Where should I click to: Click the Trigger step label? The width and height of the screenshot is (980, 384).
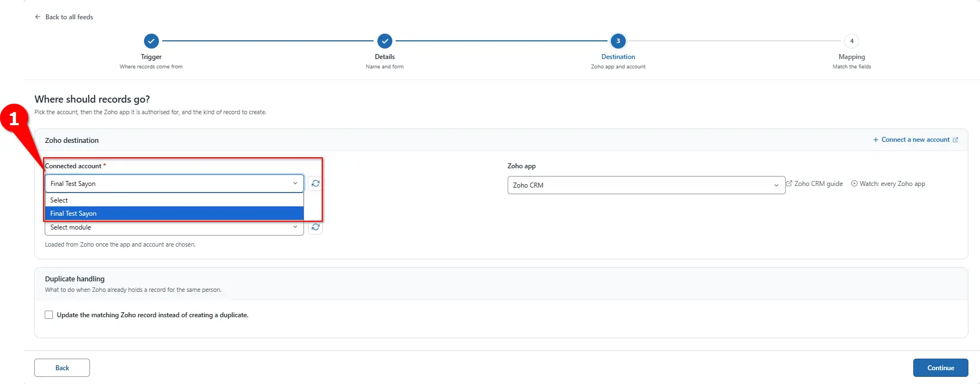(151, 57)
